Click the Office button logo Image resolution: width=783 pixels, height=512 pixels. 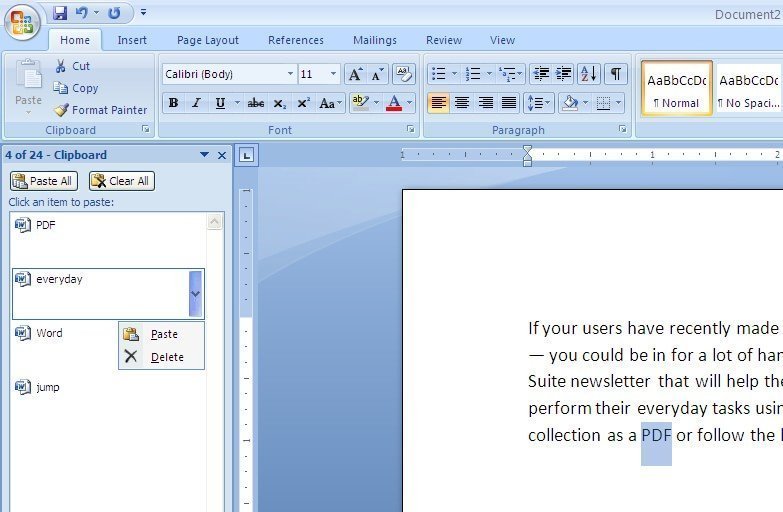pos(22,22)
